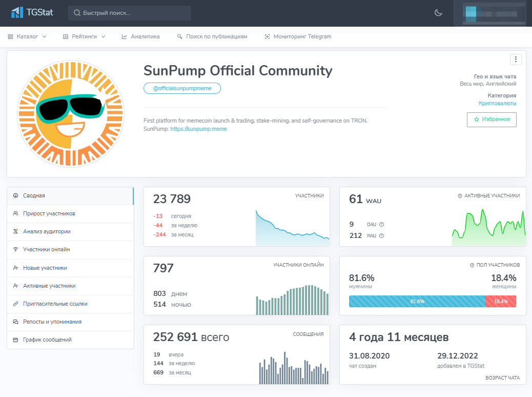Click the DAU help question icon
Screen dimensions: 532x397
click(x=381, y=224)
